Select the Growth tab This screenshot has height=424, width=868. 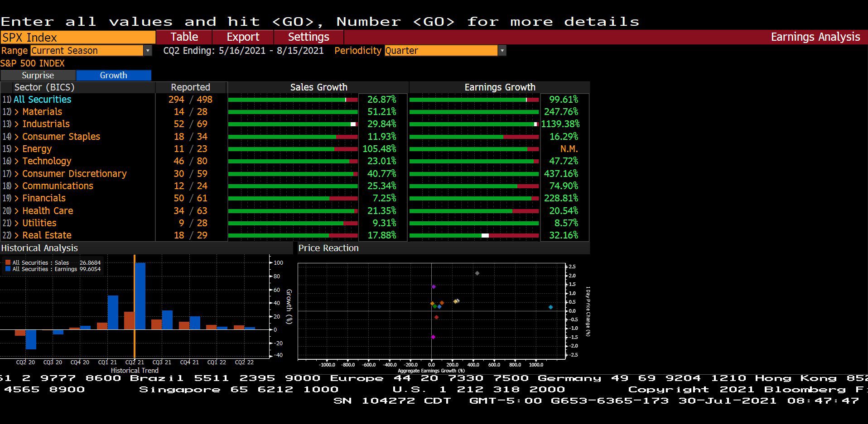114,75
